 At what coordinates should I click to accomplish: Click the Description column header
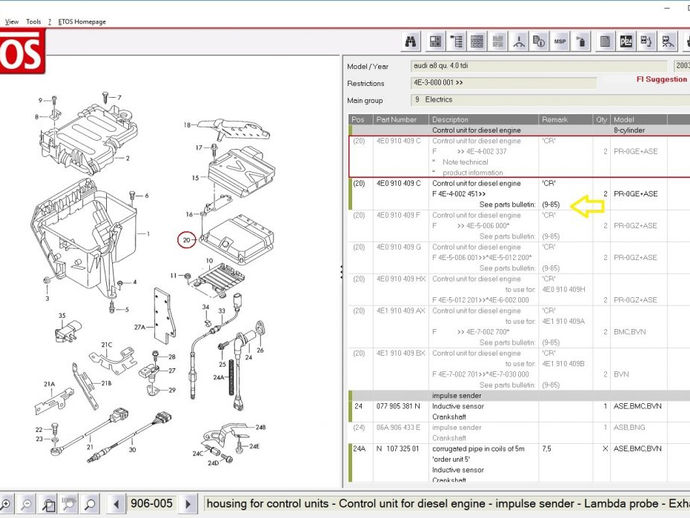pyautogui.click(x=483, y=119)
